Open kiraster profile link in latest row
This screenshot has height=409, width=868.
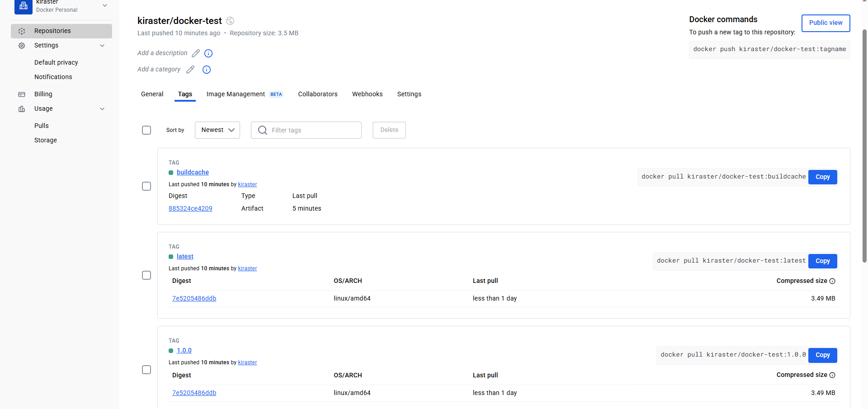point(247,268)
